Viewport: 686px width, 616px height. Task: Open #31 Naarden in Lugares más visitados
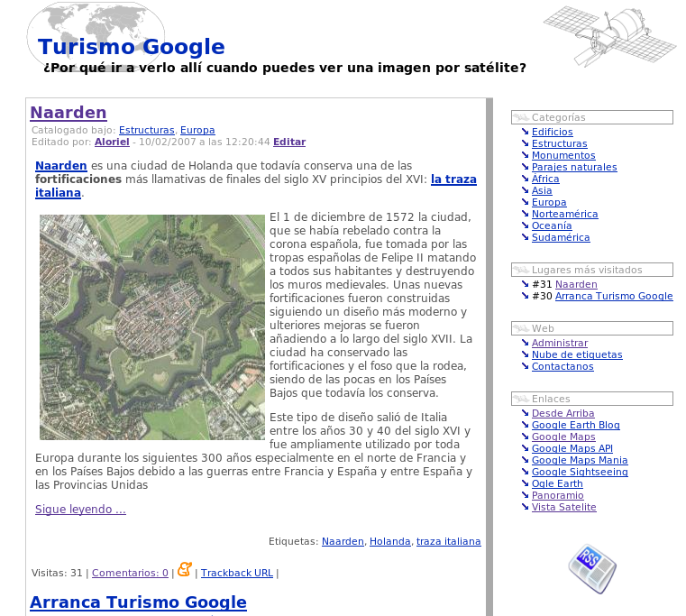(576, 284)
